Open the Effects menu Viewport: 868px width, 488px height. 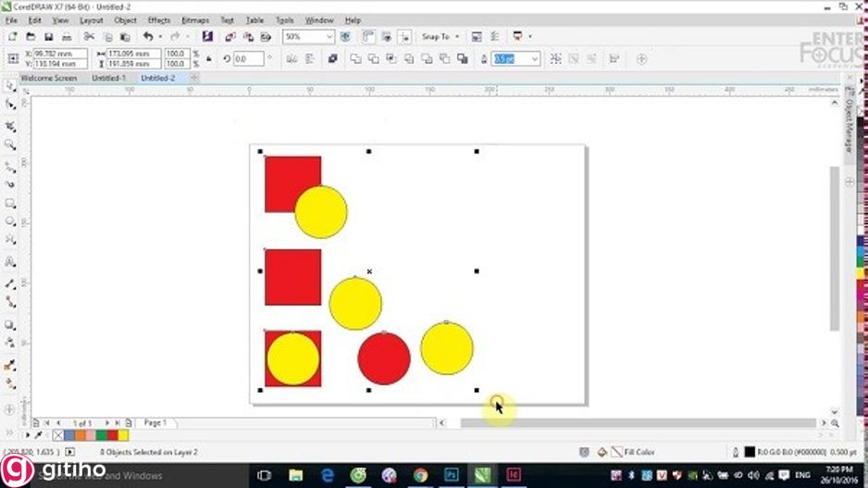[159, 20]
